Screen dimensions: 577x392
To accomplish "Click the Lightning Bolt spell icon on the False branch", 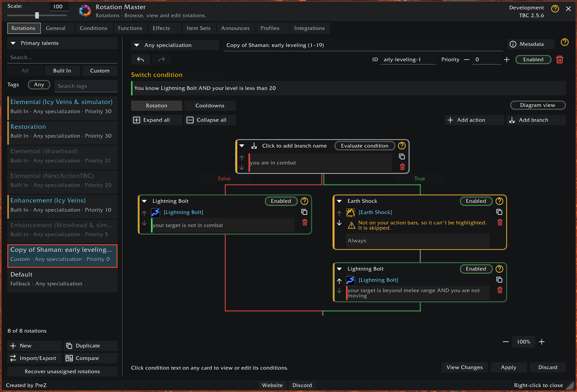I will tap(156, 212).
